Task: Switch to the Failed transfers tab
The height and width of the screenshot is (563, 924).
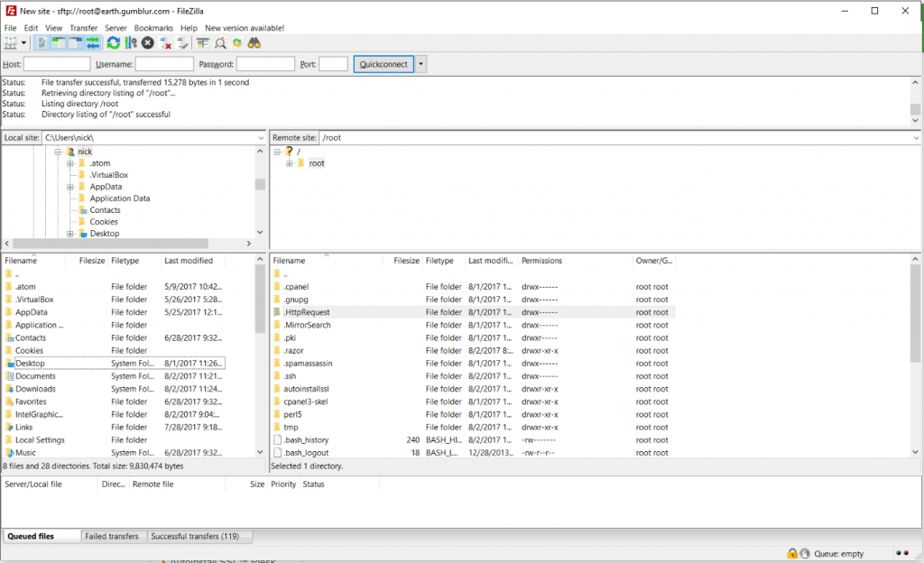Action: (x=112, y=537)
